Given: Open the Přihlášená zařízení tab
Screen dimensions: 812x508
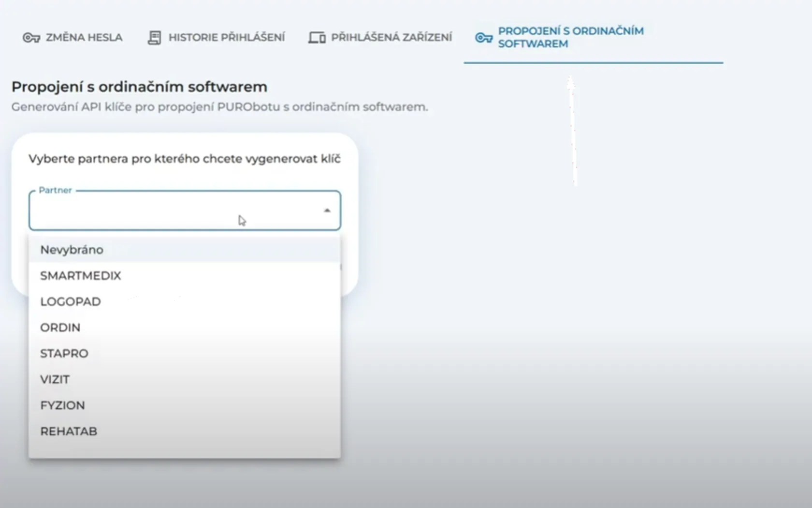Looking at the screenshot, I should (x=380, y=37).
